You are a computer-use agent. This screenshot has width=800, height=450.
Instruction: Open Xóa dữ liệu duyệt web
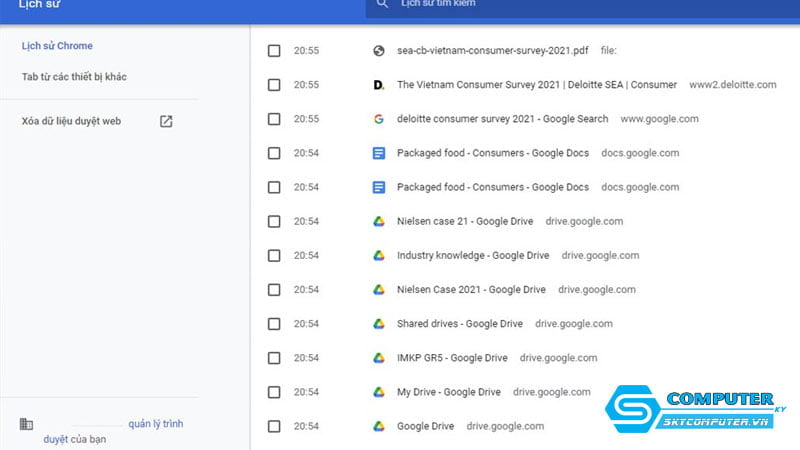pos(71,121)
